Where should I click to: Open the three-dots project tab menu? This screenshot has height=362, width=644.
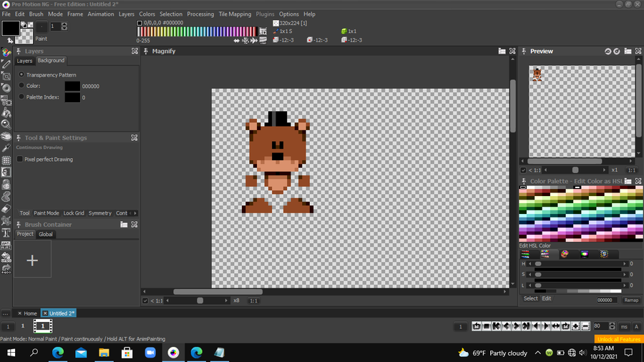pyautogui.click(x=5, y=313)
